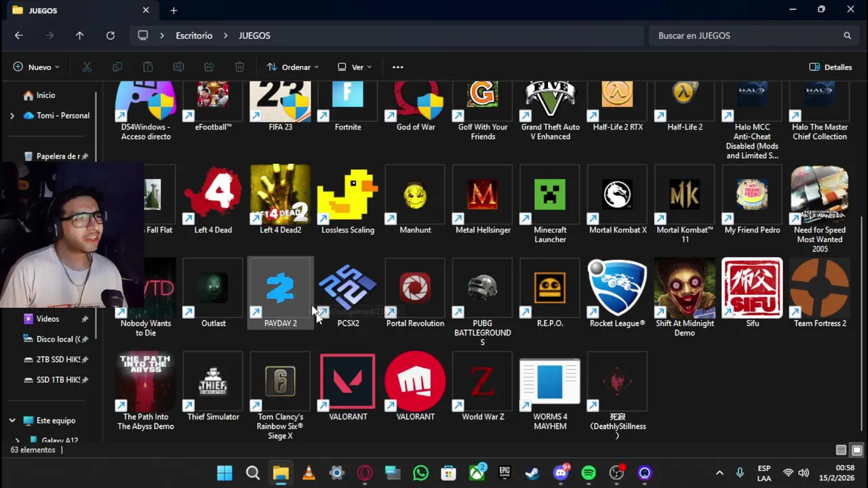Image resolution: width=868 pixels, height=488 pixels.
Task: Select the PAYDAY 2 shortcut
Action: (x=280, y=293)
